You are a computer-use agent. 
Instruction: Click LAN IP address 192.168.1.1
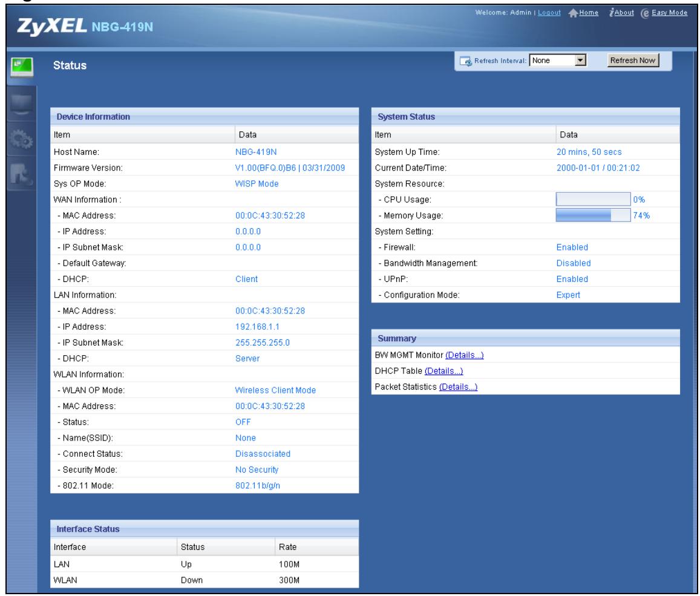pos(257,327)
